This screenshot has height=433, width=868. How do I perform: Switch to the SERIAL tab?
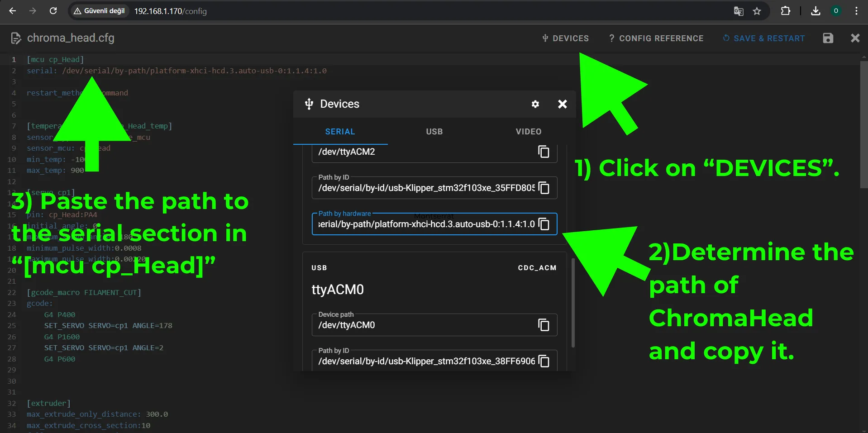340,132
